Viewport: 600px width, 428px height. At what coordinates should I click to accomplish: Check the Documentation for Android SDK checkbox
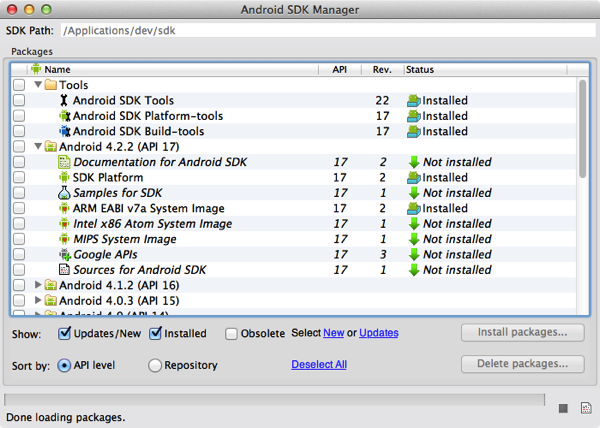[x=19, y=162]
